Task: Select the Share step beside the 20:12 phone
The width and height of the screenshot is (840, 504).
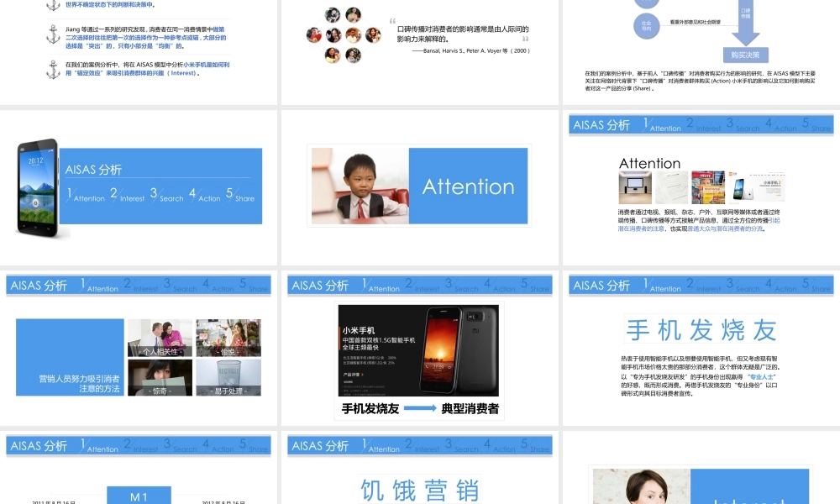Action: (x=241, y=196)
